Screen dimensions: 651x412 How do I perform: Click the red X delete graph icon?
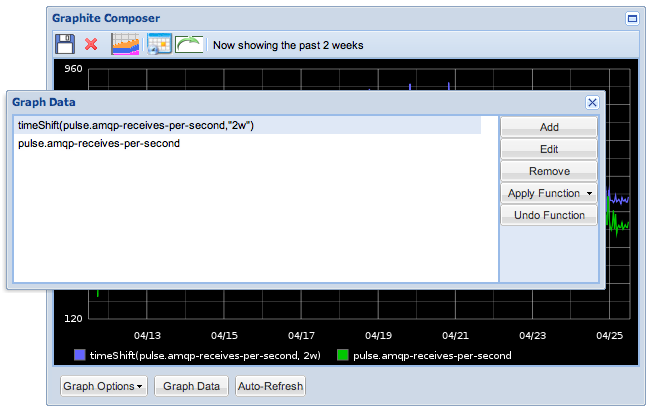(x=91, y=44)
